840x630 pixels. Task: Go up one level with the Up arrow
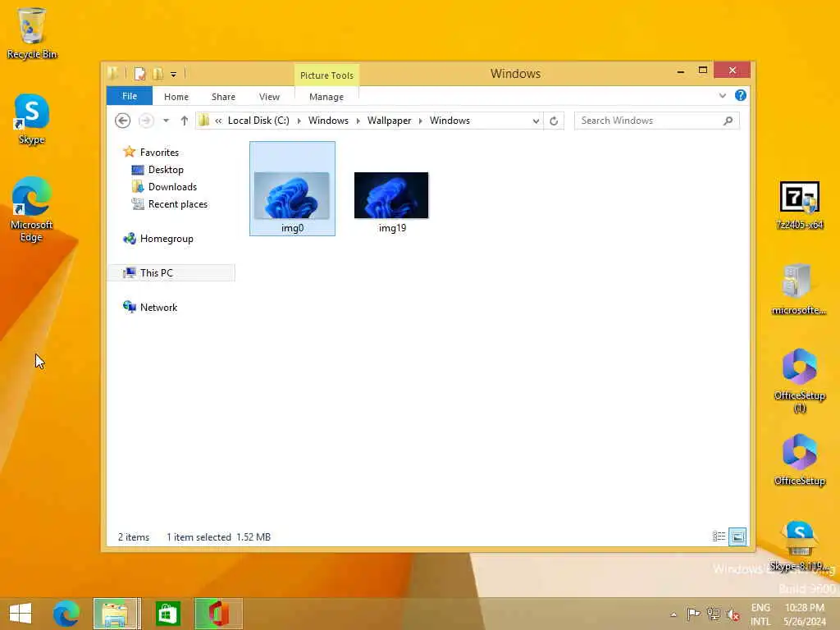(185, 121)
